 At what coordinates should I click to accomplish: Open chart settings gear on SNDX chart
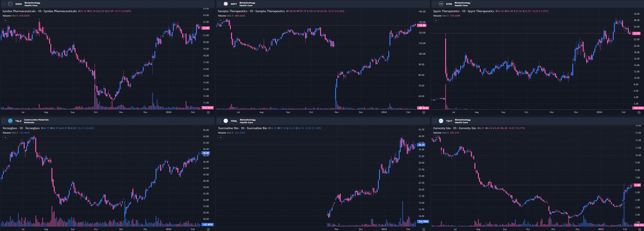(x=208, y=113)
